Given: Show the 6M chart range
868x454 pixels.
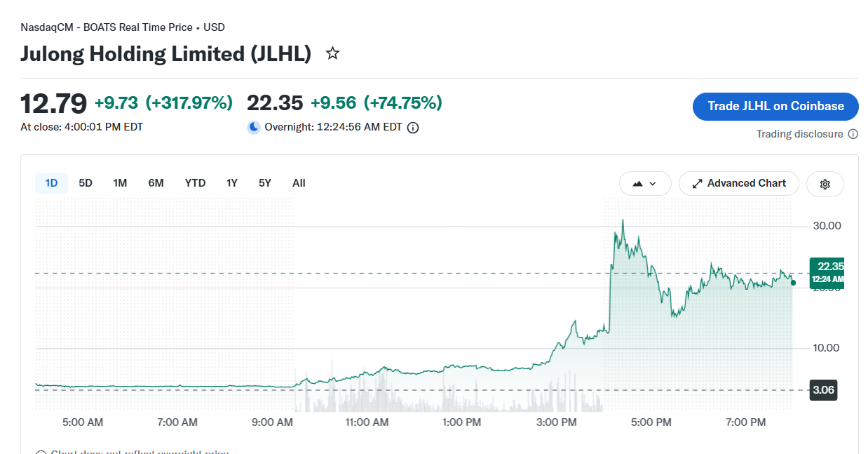Looking at the screenshot, I should point(156,183).
